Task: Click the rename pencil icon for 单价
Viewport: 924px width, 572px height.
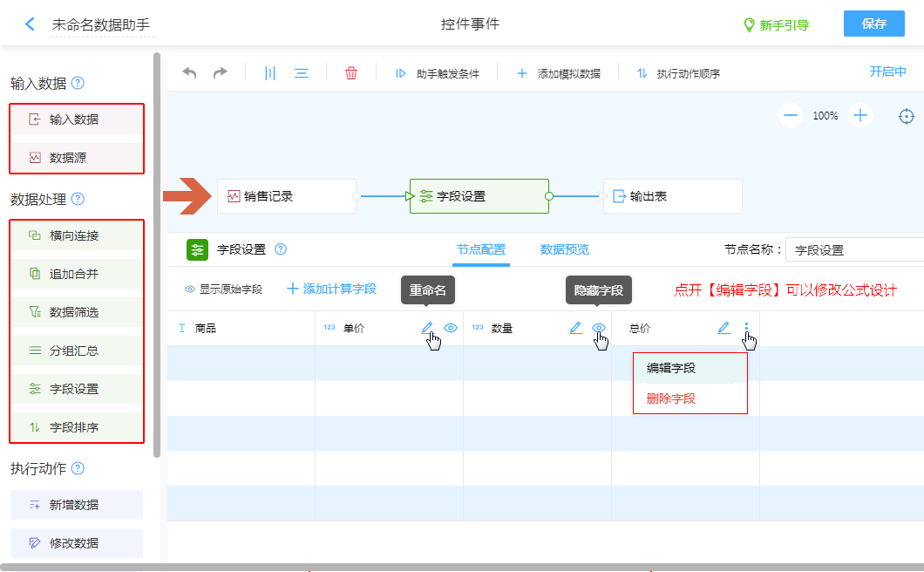Action: [x=427, y=328]
